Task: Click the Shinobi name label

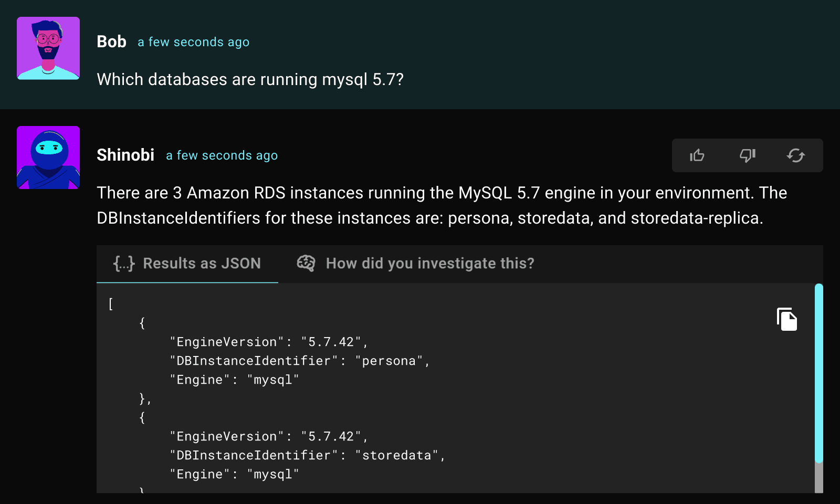Action: pos(125,155)
